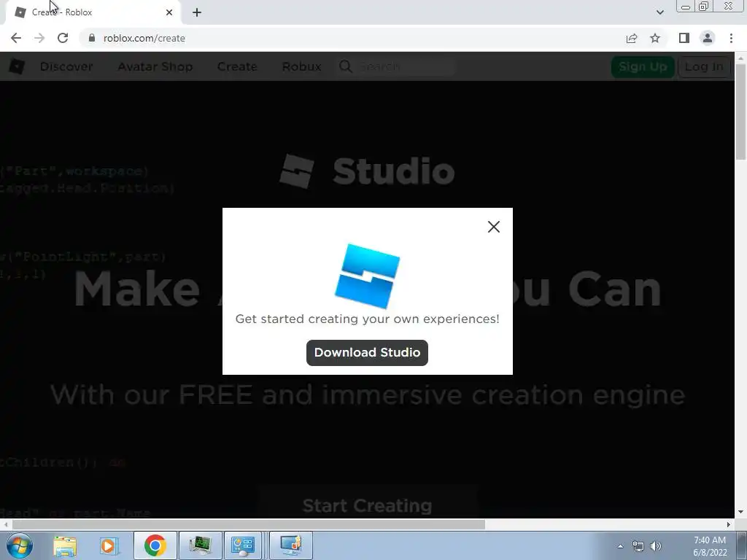The height and width of the screenshot is (560, 747).
Task: Open the Chrome side panel
Action: 684,38
